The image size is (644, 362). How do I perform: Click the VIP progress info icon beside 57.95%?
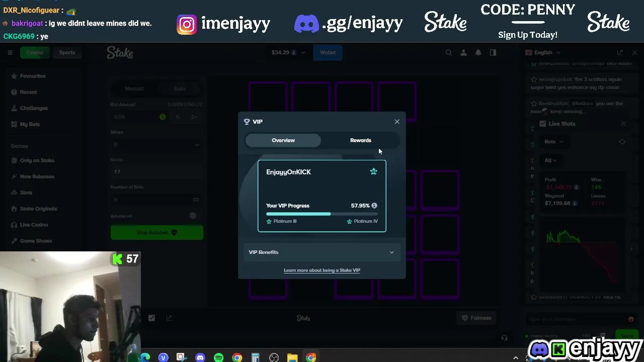tap(374, 206)
